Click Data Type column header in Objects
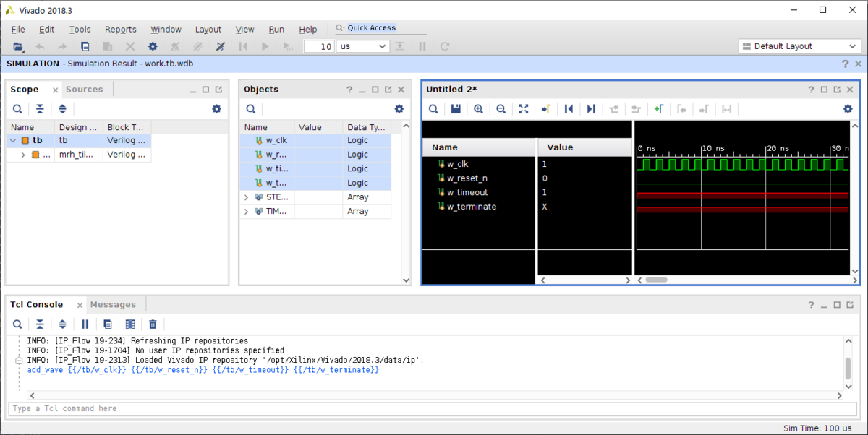Viewport: 868px width, 435px height. [367, 127]
